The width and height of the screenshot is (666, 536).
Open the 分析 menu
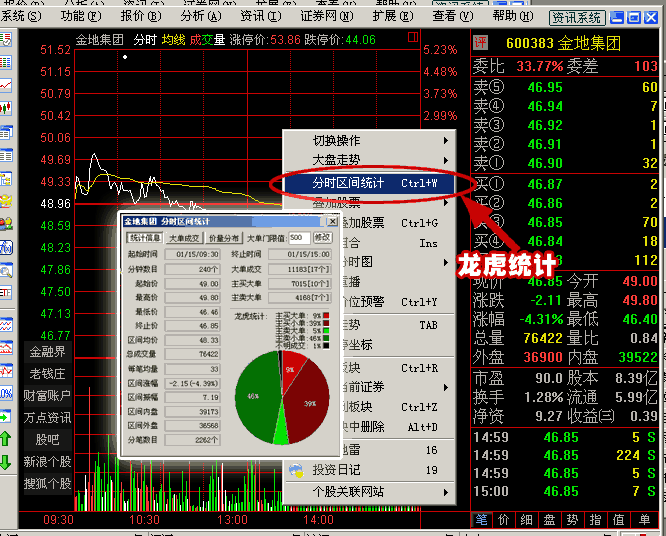tap(200, 16)
